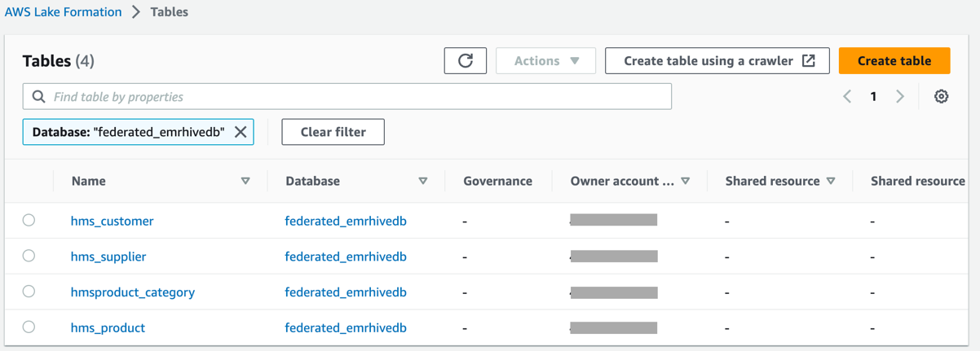Screen dimensions: 980x351
Task: Sort by the Owner account column arrow
Action: 686,181
